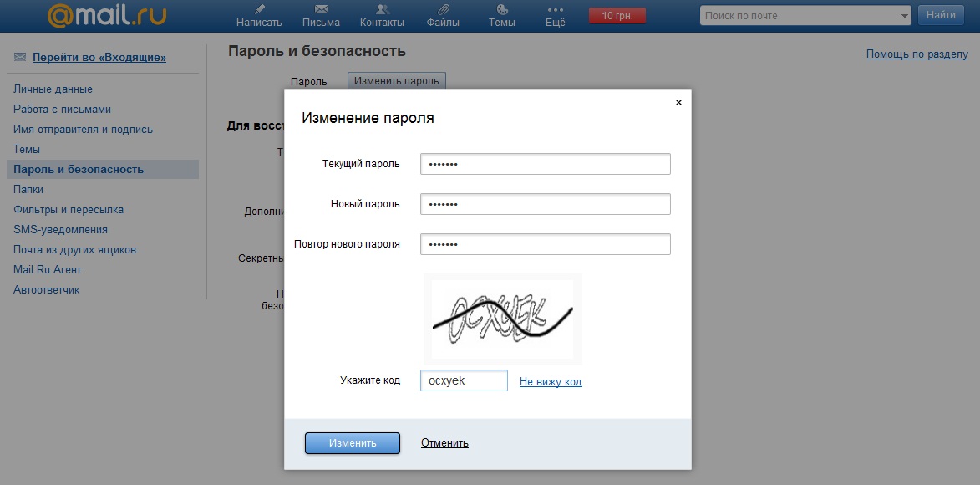This screenshot has width=980, height=485.
Task: Focus the Текущий пароль field
Action: (x=546, y=164)
